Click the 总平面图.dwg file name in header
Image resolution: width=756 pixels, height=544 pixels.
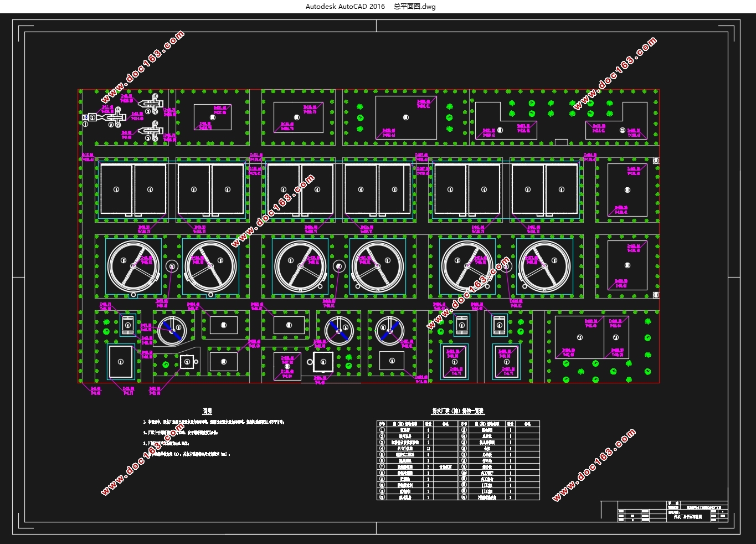[415, 7]
